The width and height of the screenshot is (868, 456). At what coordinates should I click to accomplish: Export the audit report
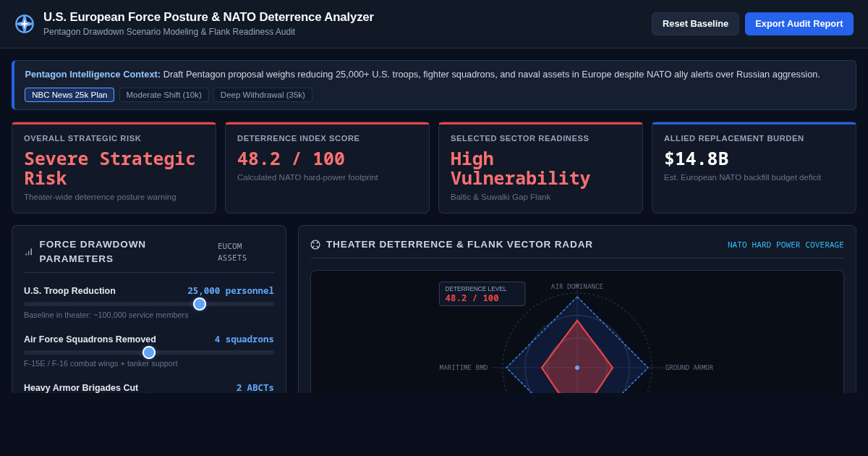(x=799, y=24)
